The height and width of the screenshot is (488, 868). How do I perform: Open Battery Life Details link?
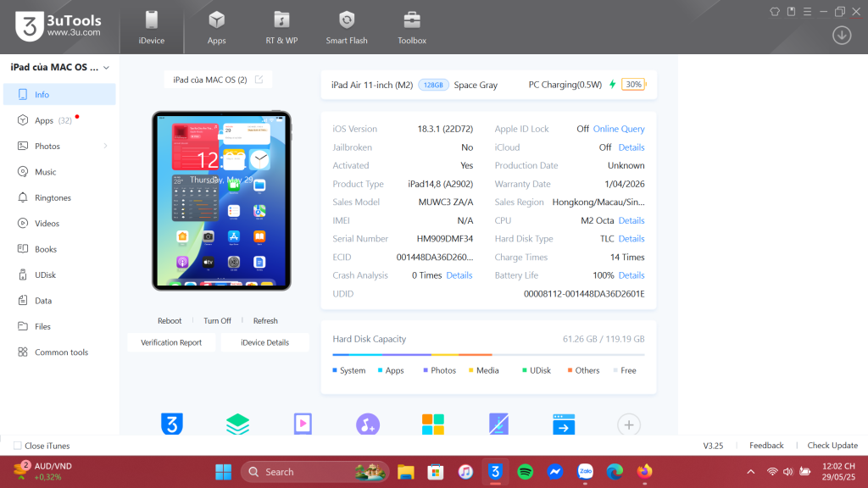(631, 275)
